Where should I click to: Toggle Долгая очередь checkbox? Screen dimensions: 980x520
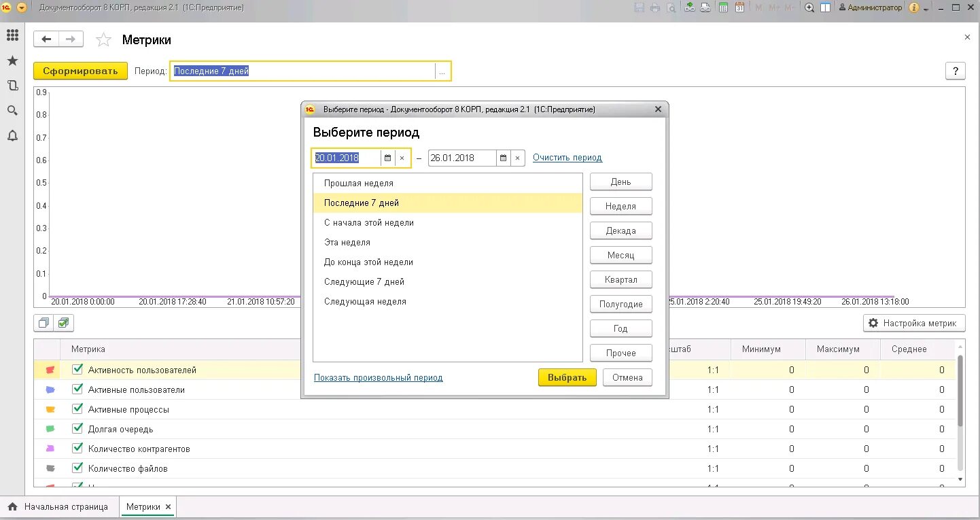(x=77, y=429)
